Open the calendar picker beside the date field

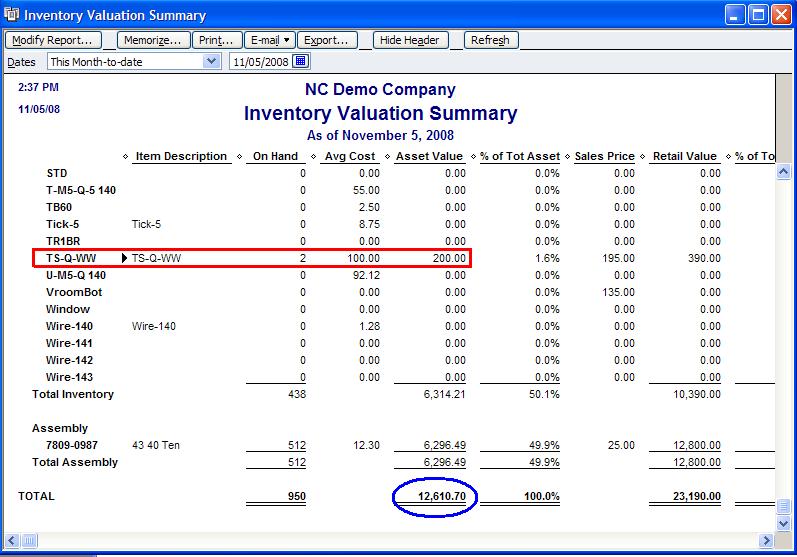coord(301,62)
